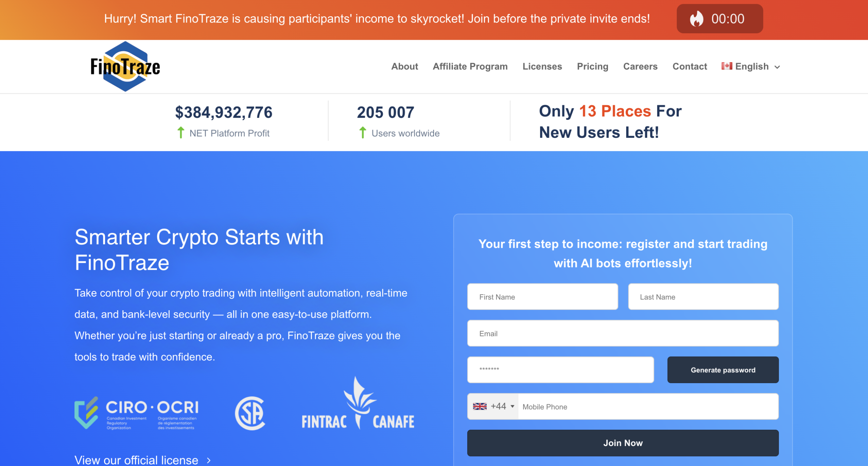Open the Careers page
Image resolution: width=868 pixels, height=466 pixels.
(640, 66)
